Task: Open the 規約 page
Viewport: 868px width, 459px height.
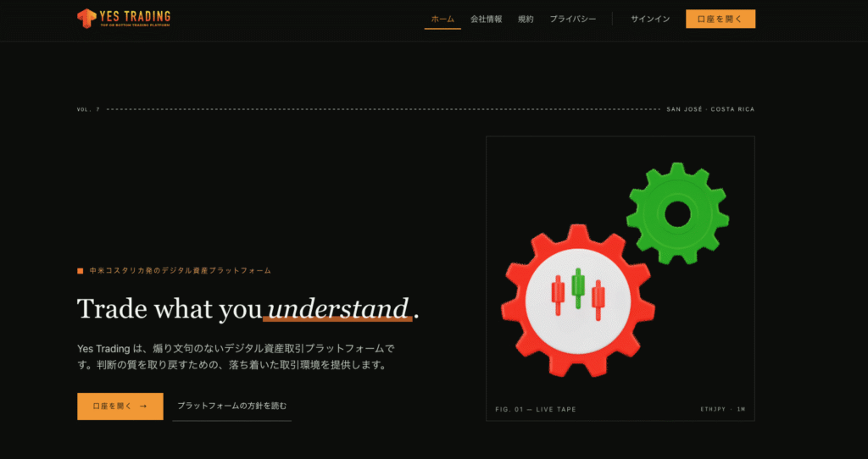Action: click(526, 19)
